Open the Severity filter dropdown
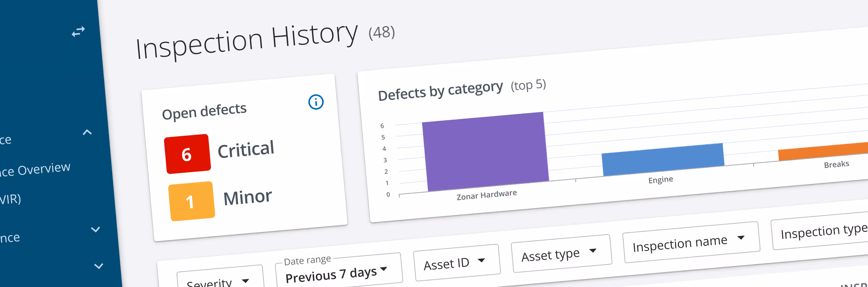This screenshot has width=868, height=287. coord(220,277)
